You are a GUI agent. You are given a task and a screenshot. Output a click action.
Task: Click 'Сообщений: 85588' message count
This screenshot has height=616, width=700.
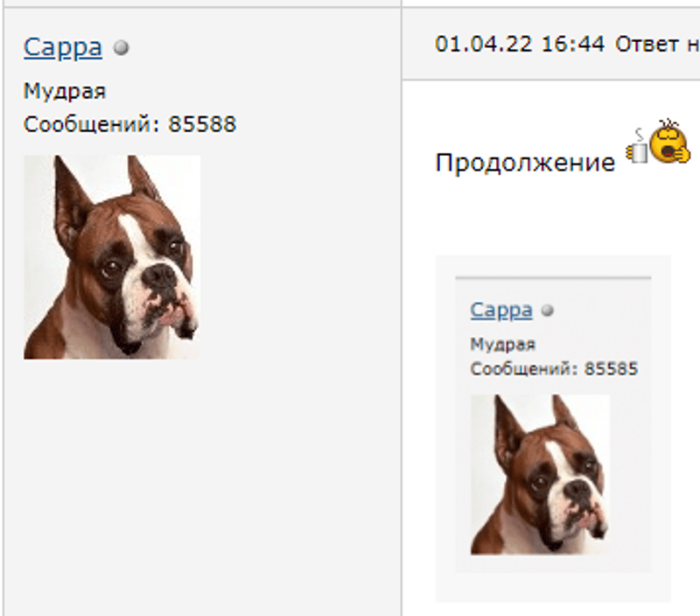[129, 124]
